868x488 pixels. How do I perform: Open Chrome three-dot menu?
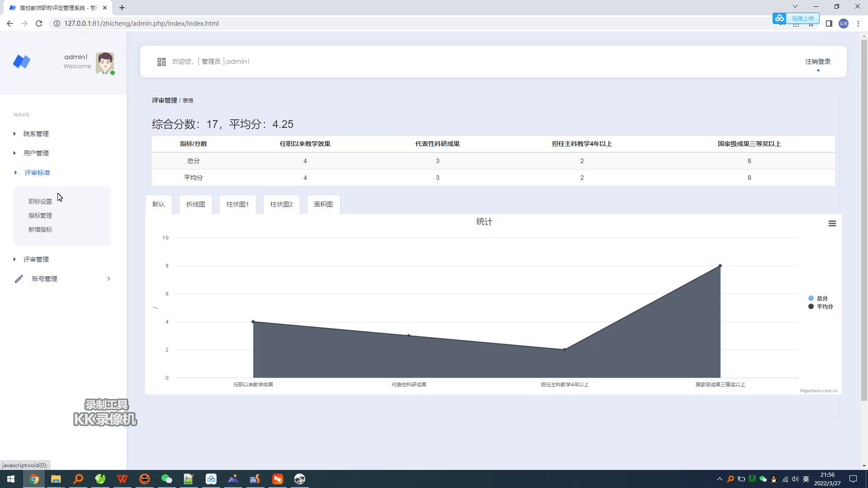pyautogui.click(x=858, y=23)
